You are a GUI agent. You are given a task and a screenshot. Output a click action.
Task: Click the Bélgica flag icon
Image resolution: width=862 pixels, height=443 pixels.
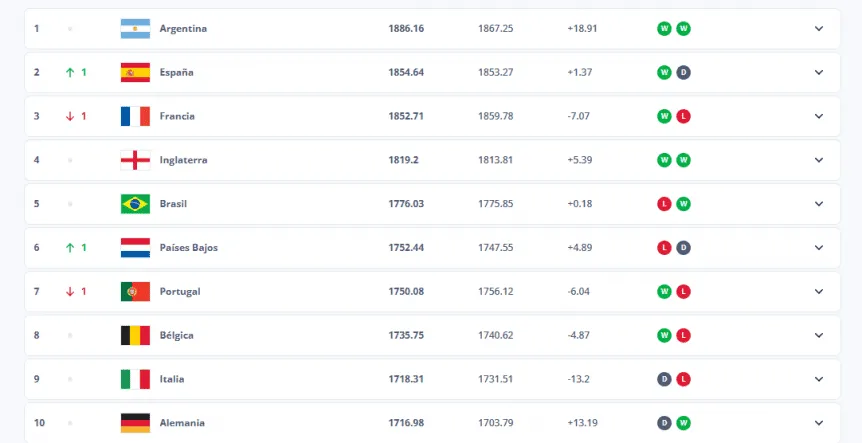click(134, 335)
